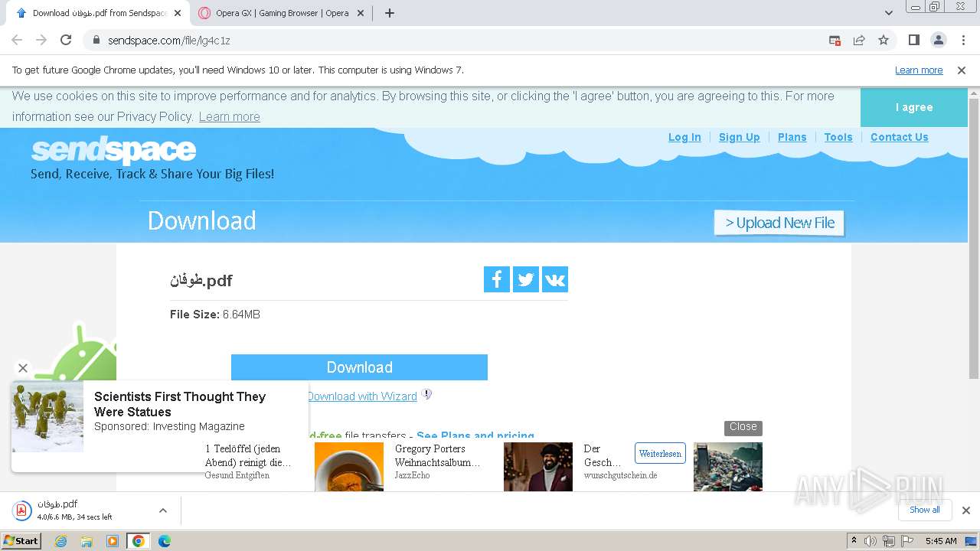Expand download options for طوفان.pdf
The width and height of the screenshot is (980, 551).
[x=162, y=510]
